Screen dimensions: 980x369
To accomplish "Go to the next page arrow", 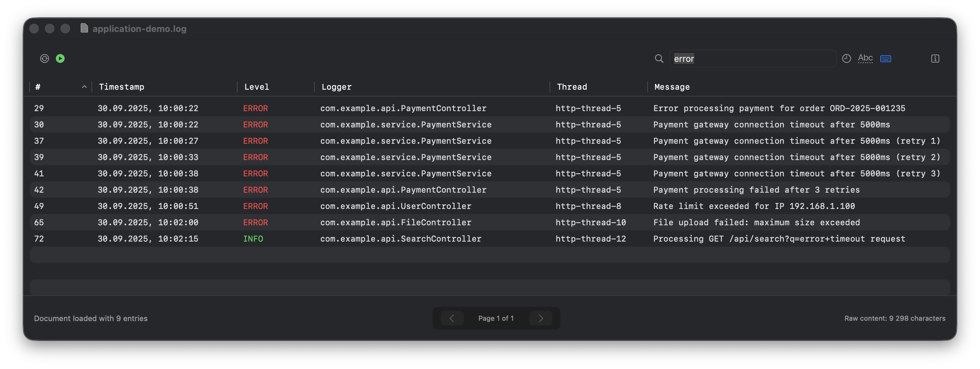I will pos(541,318).
